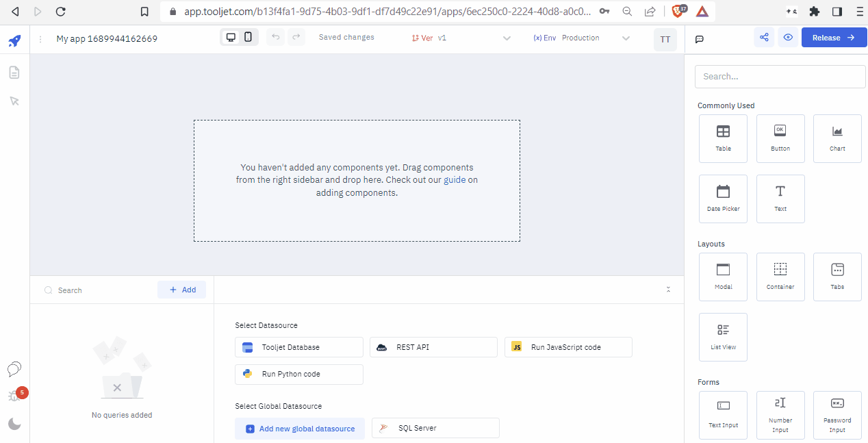Switch canvas to mobile layout view
The height and width of the screenshot is (443, 868).
coord(248,38)
